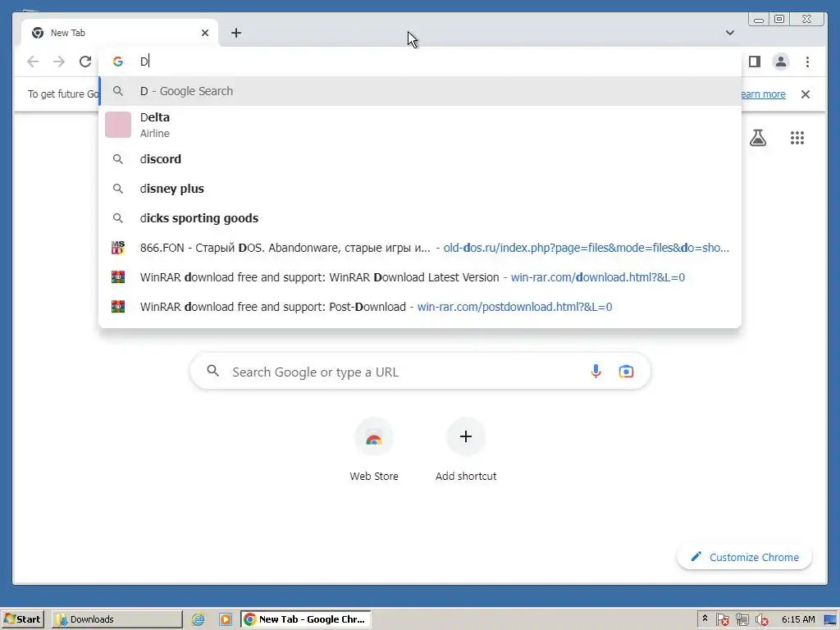Switch to Downloads taskbar window
This screenshot has width=840, height=630.
click(116, 619)
